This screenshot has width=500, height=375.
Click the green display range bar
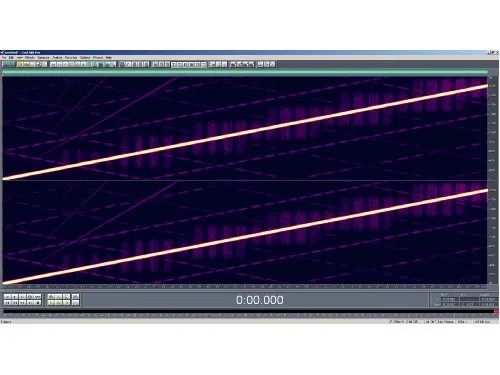[x=245, y=72]
